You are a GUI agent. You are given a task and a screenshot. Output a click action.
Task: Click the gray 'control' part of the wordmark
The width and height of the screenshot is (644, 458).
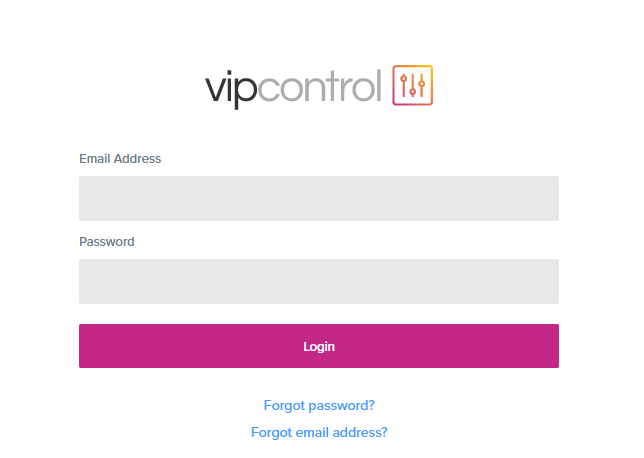(320, 85)
